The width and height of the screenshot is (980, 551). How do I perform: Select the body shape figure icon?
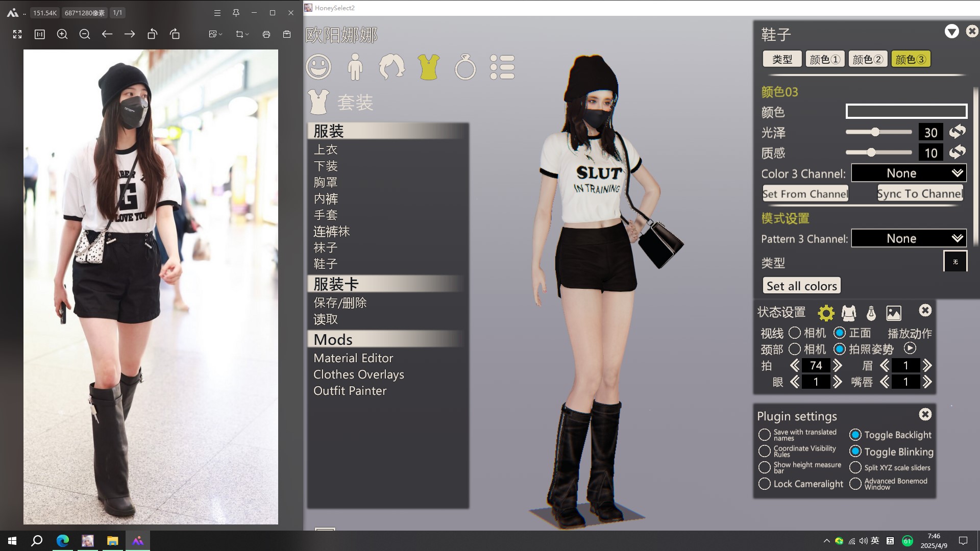(x=355, y=67)
